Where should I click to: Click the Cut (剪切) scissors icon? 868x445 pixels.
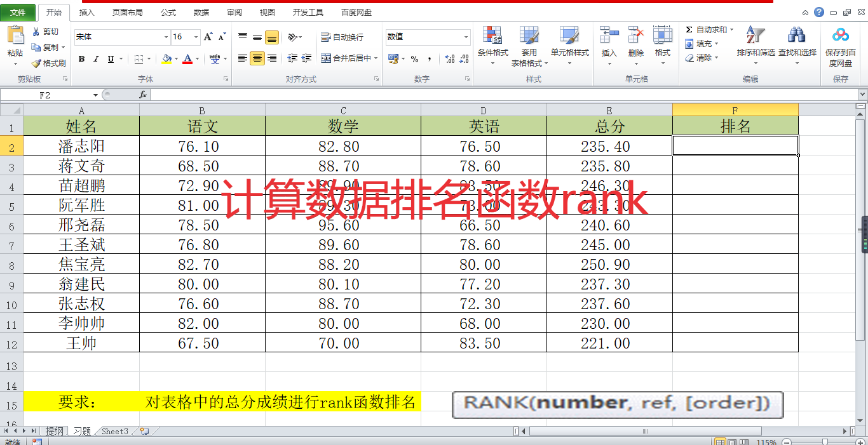pos(36,32)
